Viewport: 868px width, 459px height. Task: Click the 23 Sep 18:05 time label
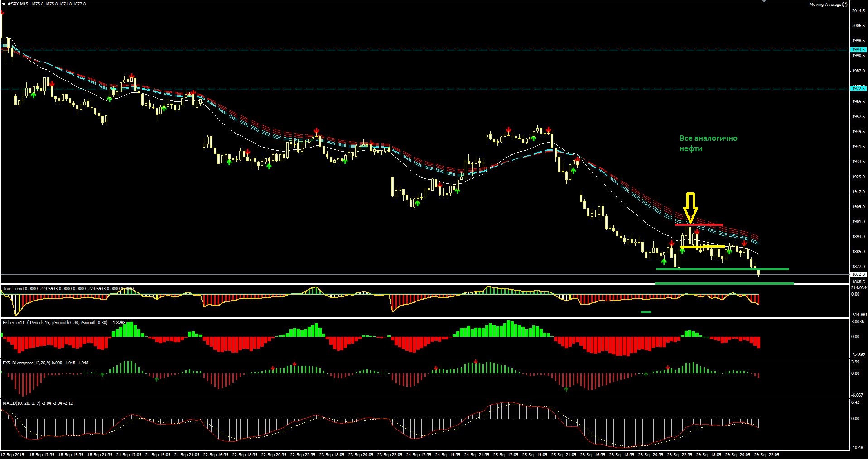[332, 455]
